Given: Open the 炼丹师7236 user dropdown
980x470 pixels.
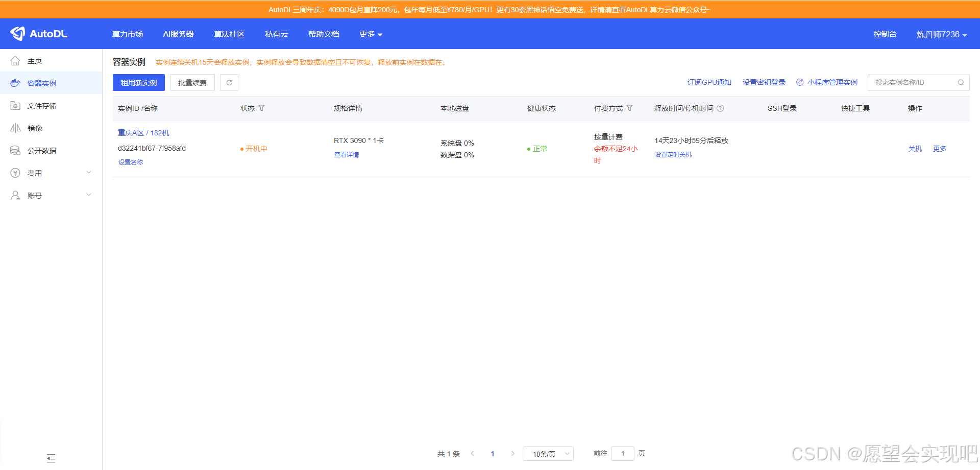Looking at the screenshot, I should 942,34.
